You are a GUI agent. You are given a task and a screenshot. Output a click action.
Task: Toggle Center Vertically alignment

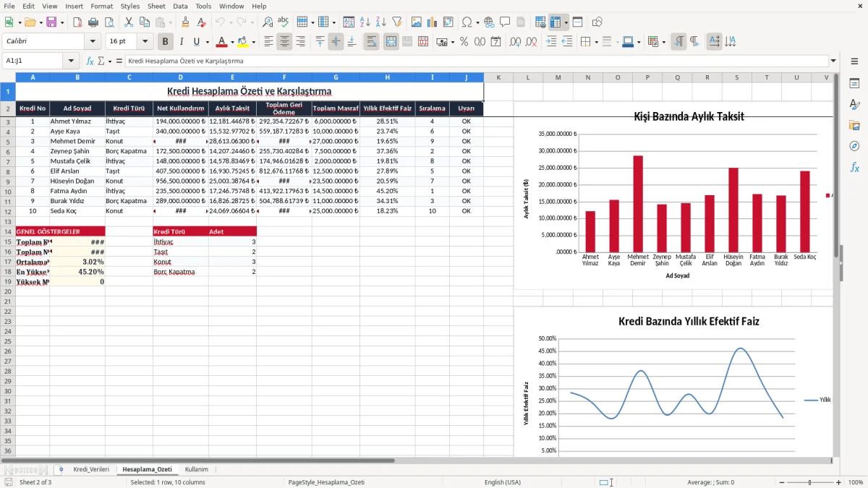(336, 42)
